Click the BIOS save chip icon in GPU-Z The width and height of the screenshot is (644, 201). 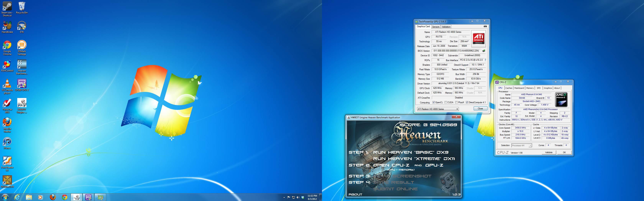[x=484, y=51]
